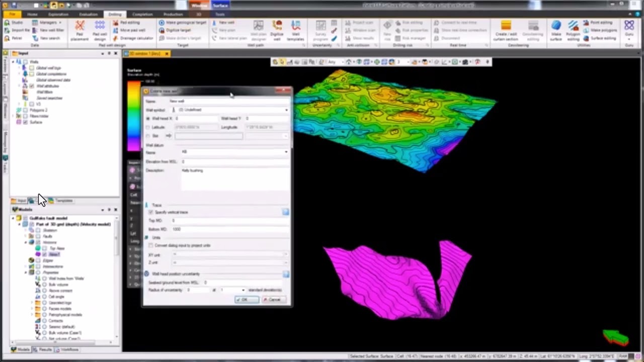Click New search in Data group
Viewport: 644px width, 362px height.
(x=46, y=38)
